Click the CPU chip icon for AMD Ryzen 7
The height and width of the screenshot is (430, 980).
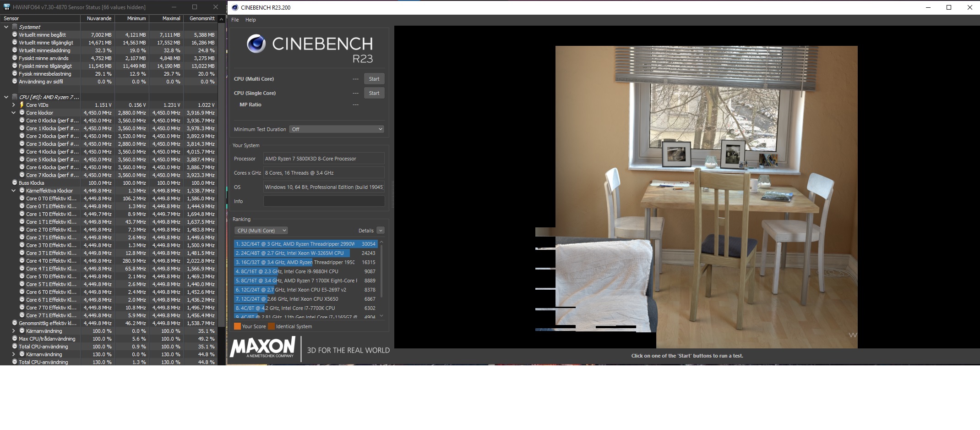click(15, 97)
